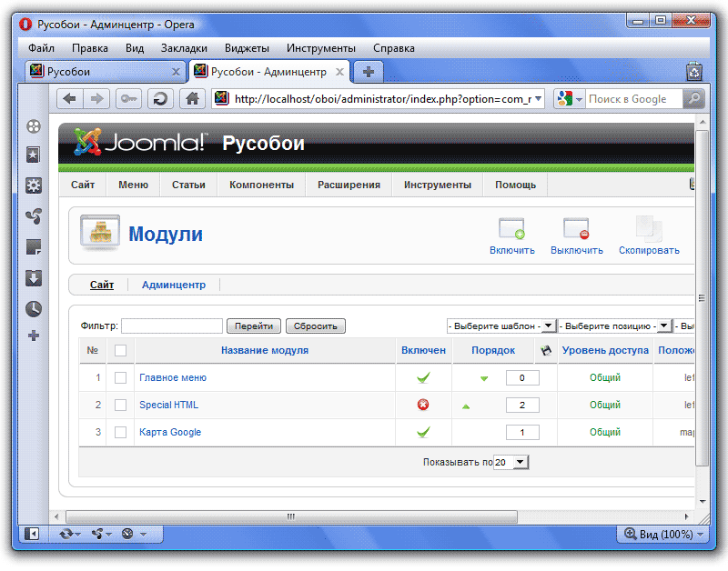Viewport: 728px width, 571px height.
Task: Click the Перейти filter button
Action: [254, 326]
